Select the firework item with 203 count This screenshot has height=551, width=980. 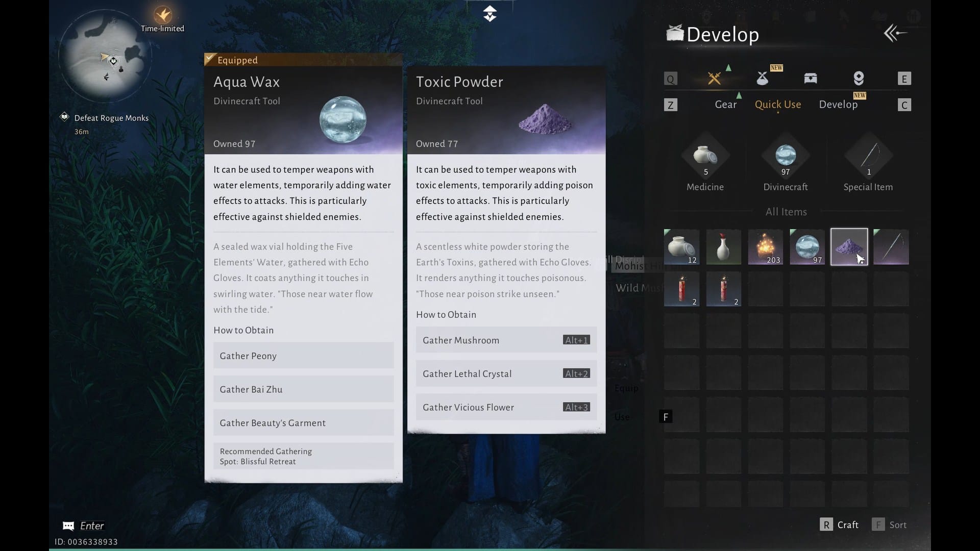point(765,247)
